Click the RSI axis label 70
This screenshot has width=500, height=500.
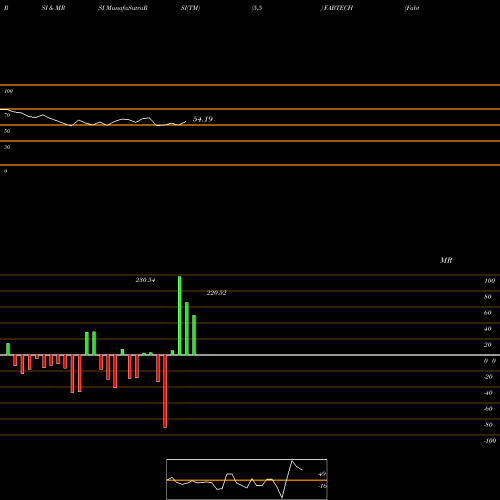[x=7, y=115]
